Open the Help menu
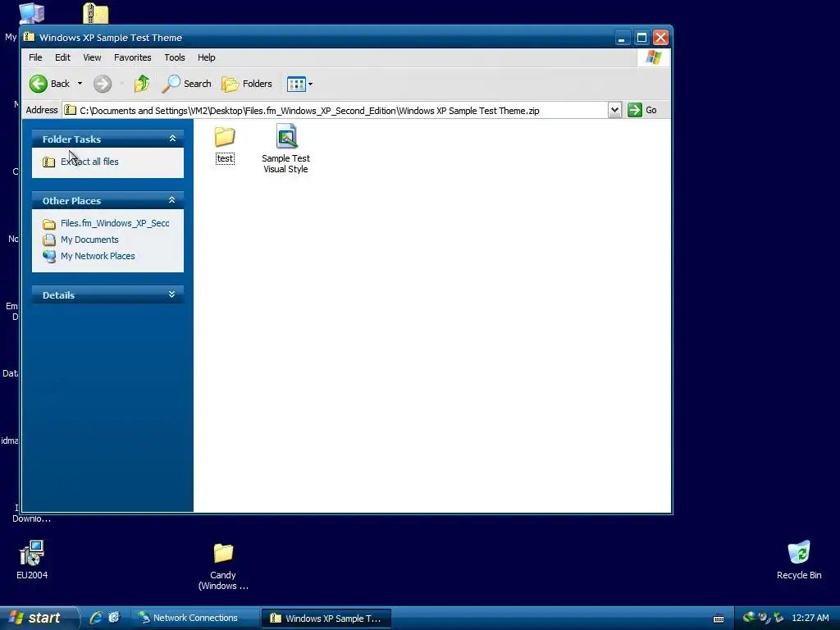This screenshot has height=630, width=840. coord(206,57)
